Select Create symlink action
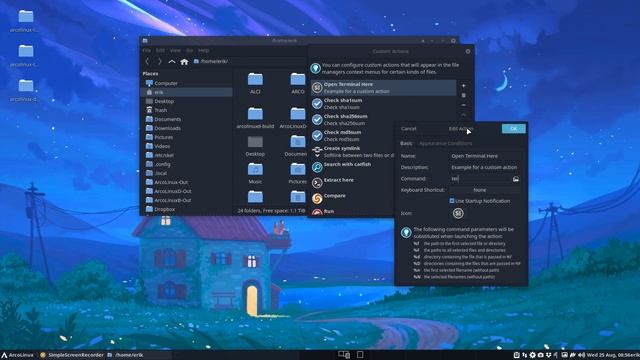 tap(353, 151)
